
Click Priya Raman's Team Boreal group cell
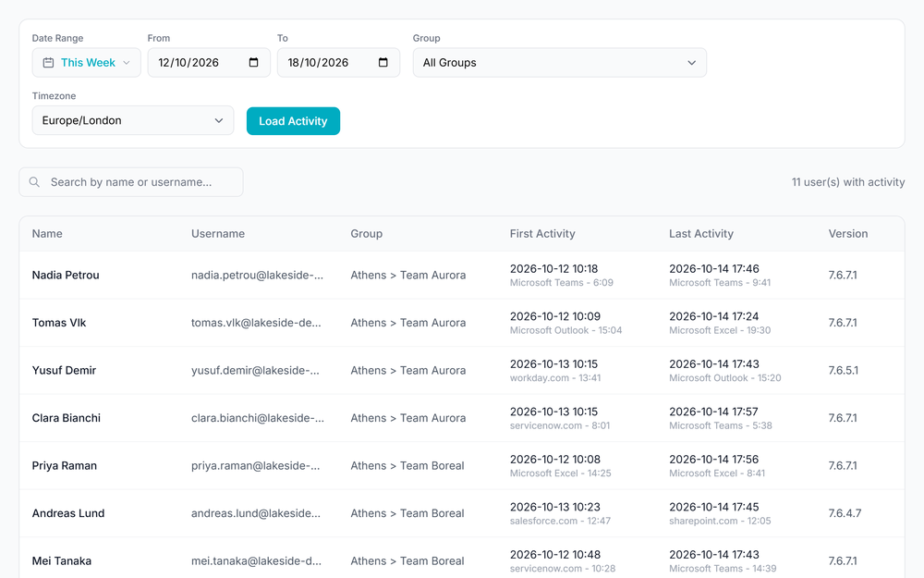(x=407, y=466)
